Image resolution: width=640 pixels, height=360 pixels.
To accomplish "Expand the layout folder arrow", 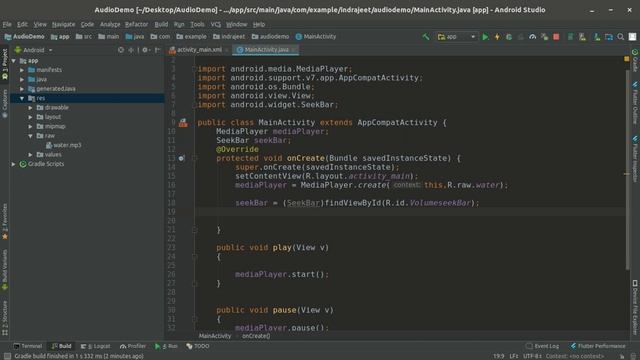I will tap(31, 117).
